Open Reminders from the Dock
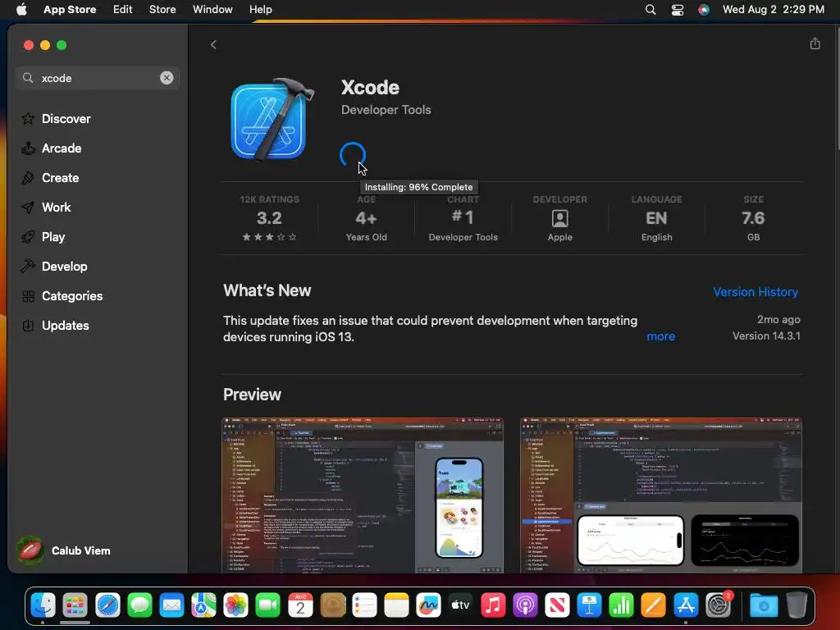840x630 pixels. coord(365,606)
